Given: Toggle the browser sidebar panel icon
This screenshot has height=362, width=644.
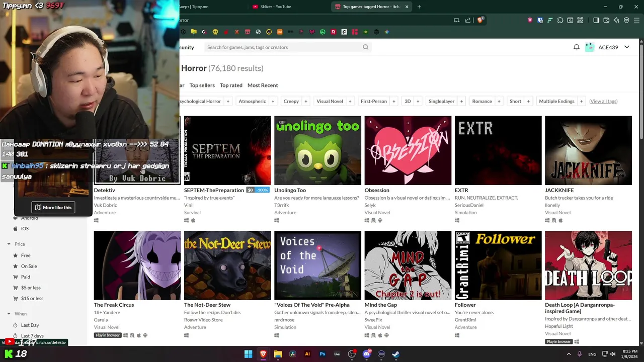Looking at the screenshot, I should (x=596, y=20).
